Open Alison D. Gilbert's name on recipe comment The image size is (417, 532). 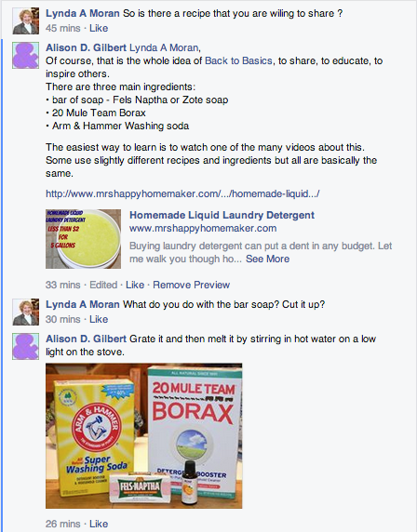(86, 47)
